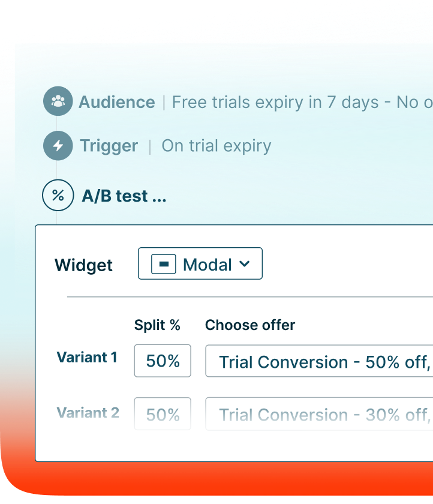This screenshot has height=504, width=433.
Task: Activate the greyed-out Variant 2 row
Action: [x=88, y=413]
